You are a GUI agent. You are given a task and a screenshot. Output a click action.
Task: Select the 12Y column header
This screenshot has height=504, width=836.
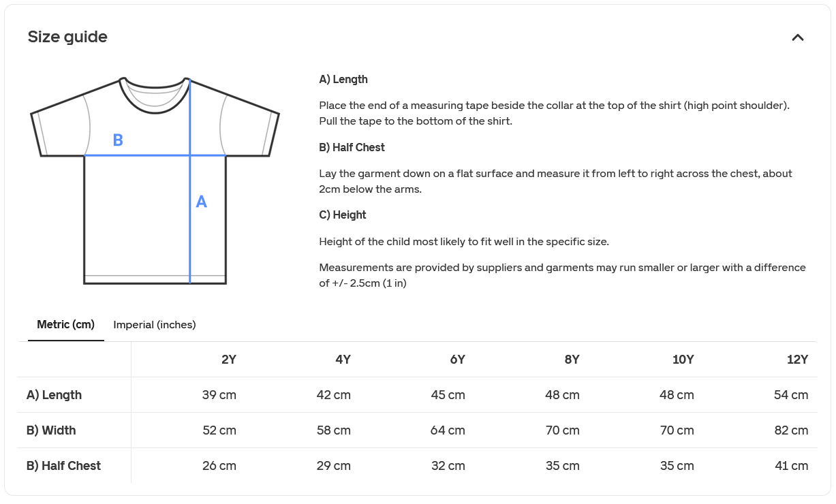pos(798,360)
